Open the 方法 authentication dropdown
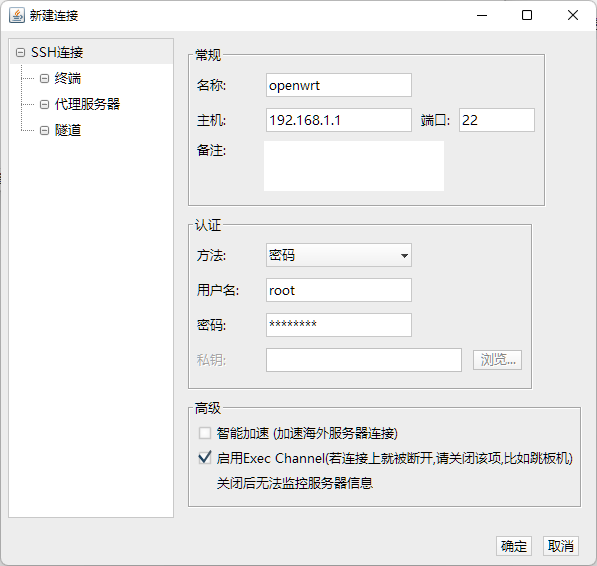 point(338,255)
